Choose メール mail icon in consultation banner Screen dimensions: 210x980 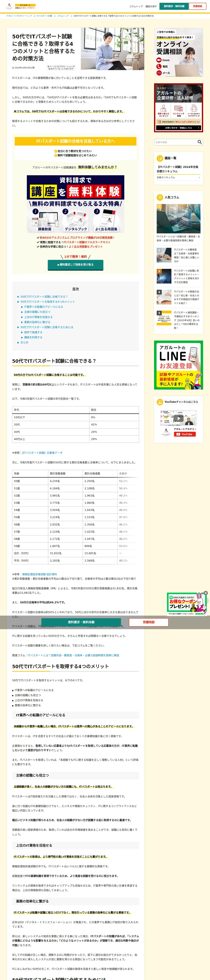point(159,73)
